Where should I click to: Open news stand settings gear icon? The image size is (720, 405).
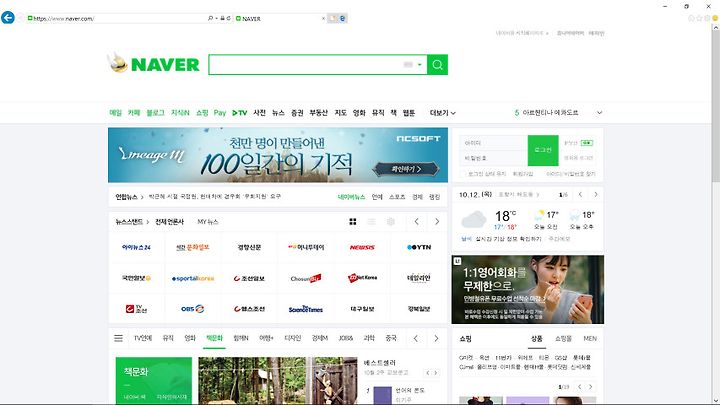[x=391, y=222]
